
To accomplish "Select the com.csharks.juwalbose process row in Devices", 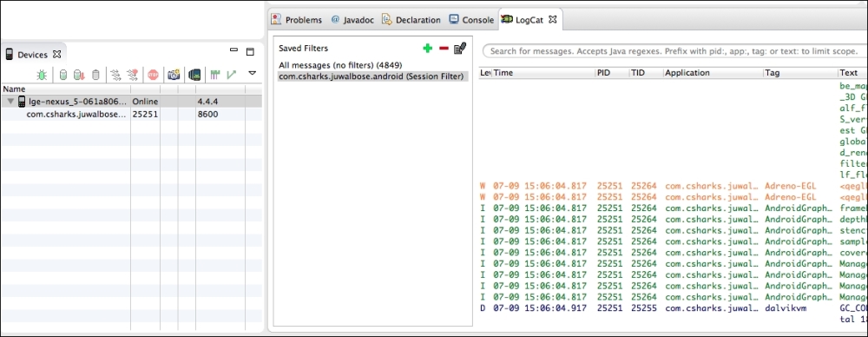I will [x=131, y=114].
